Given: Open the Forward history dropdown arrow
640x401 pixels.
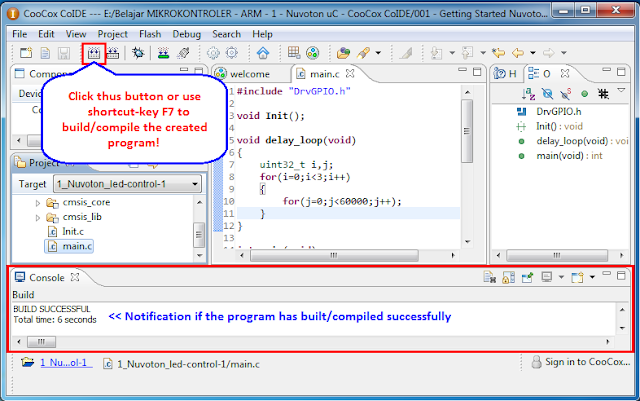Looking at the screenshot, I should point(564,53).
